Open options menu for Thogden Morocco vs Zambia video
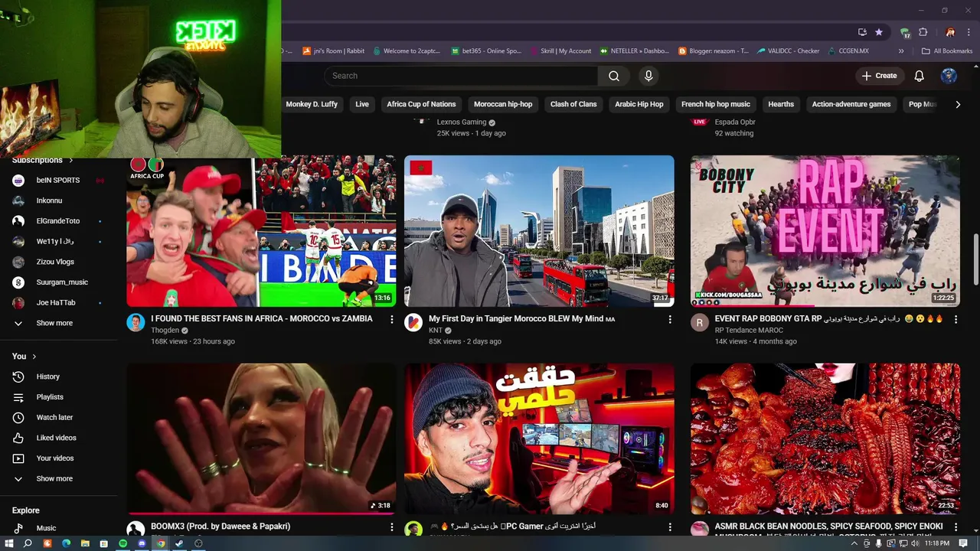The height and width of the screenshot is (551, 980). click(392, 319)
